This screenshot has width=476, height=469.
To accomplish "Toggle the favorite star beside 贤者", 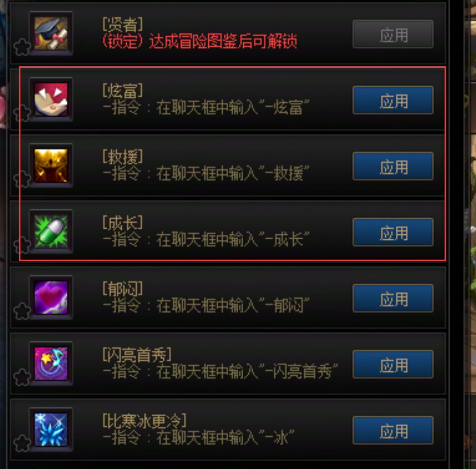I will point(22,47).
